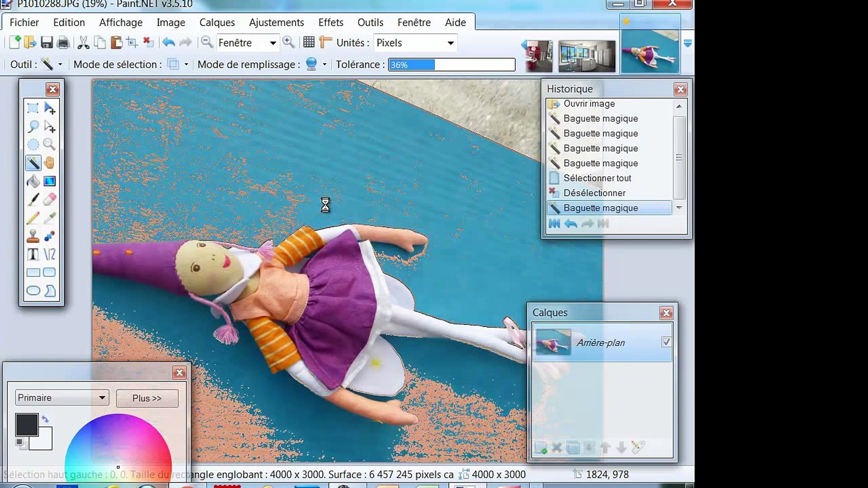868x488 pixels.
Task: Select the Paint Bucket tool
Action: [33, 181]
